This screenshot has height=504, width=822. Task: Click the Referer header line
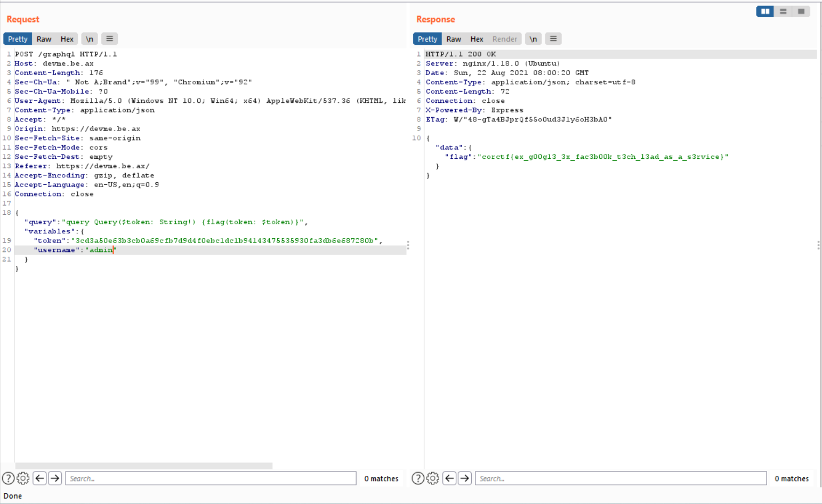click(x=82, y=166)
